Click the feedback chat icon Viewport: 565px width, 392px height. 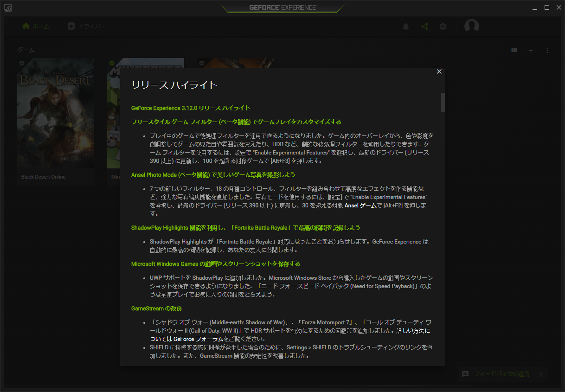pos(465,374)
